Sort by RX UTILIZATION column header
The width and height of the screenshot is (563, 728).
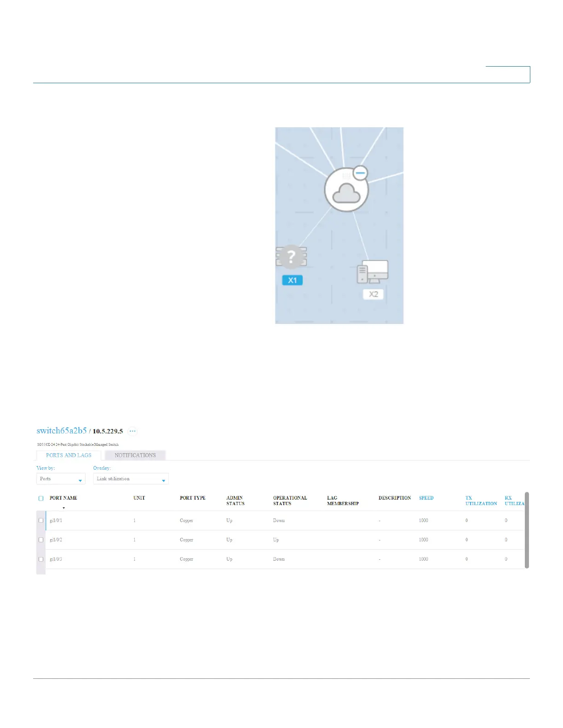[x=514, y=501]
